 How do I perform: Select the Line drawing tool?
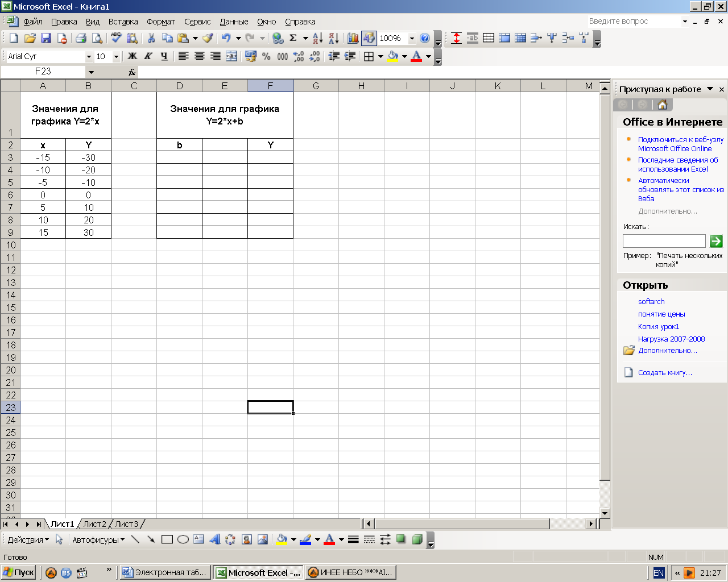pos(135,539)
